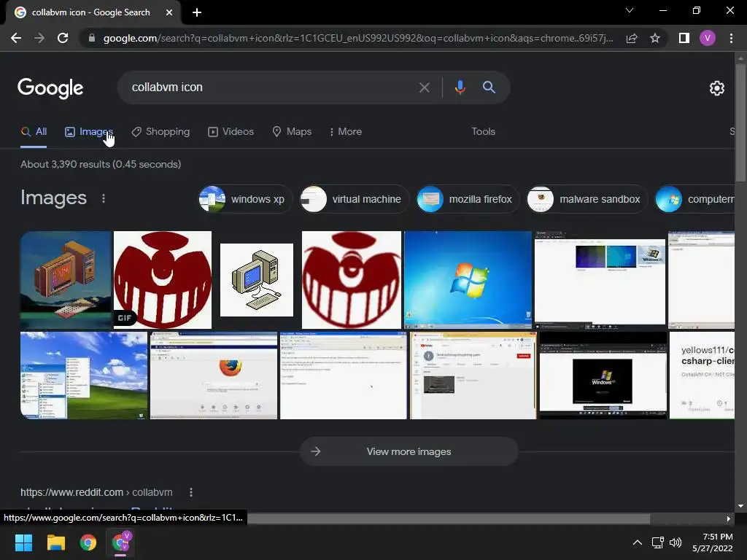Switch to the Shopping tab

[160, 131]
